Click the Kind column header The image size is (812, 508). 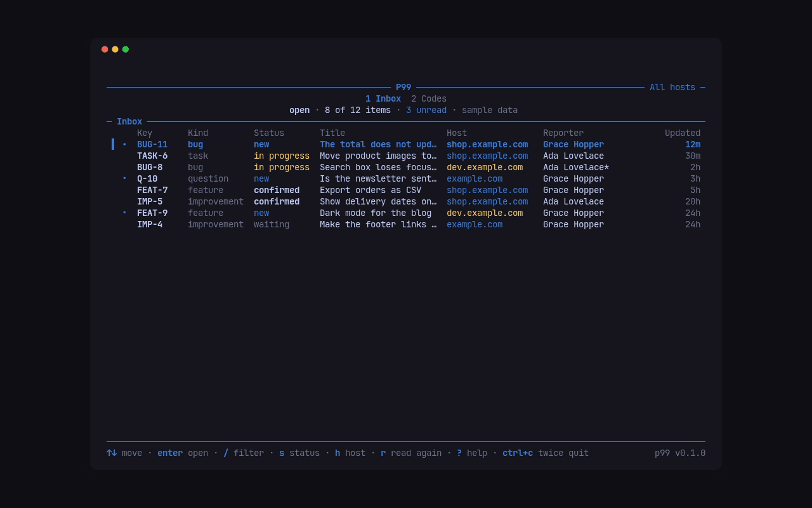click(x=198, y=133)
